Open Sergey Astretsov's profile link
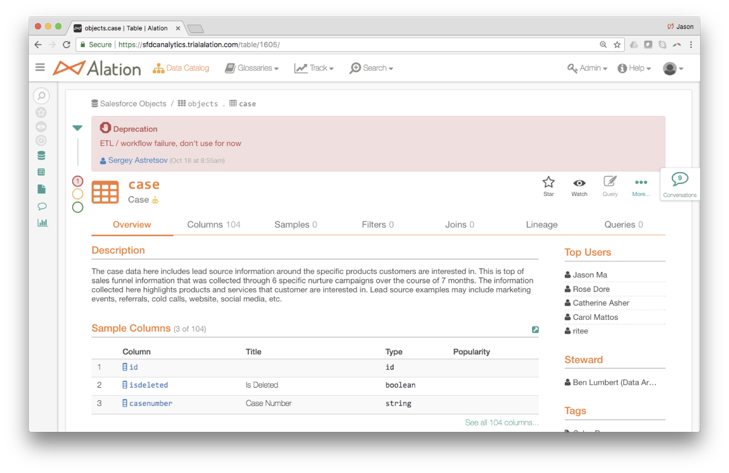The width and height of the screenshot is (729, 473). pos(138,160)
